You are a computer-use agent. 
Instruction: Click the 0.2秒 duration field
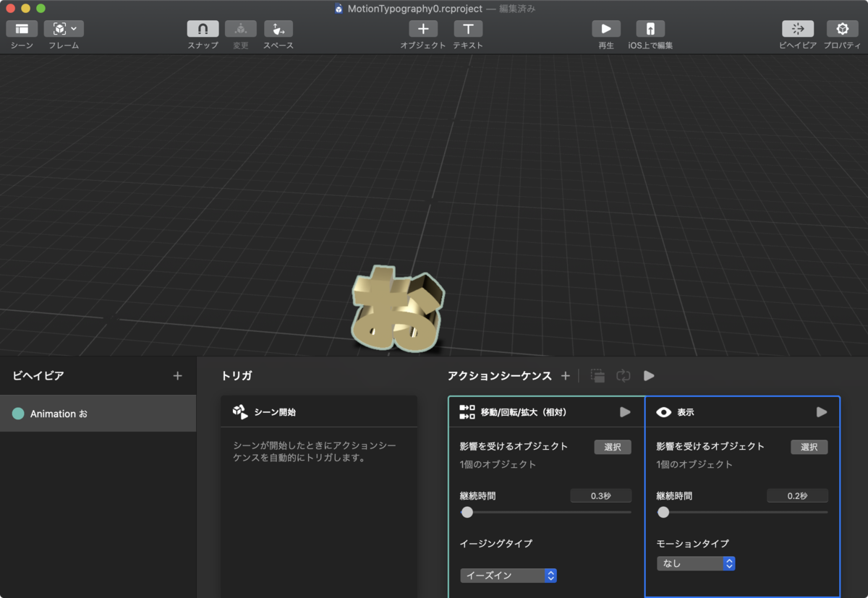click(798, 496)
